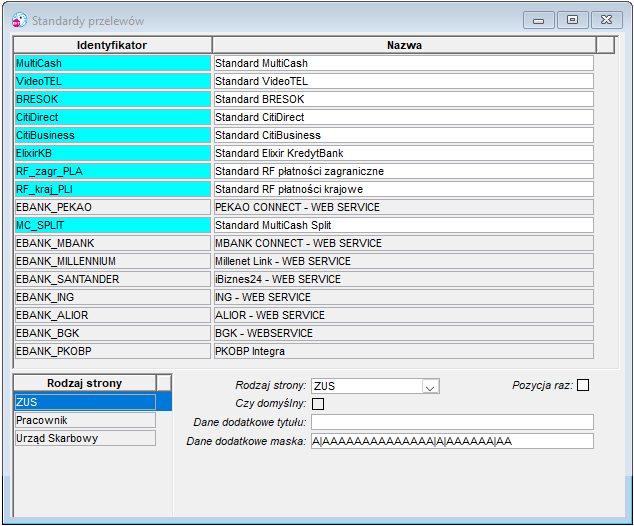This screenshot has width=634, height=526.
Task: Select the CitiBusiness identifier cell
Action: pyautogui.click(x=113, y=135)
